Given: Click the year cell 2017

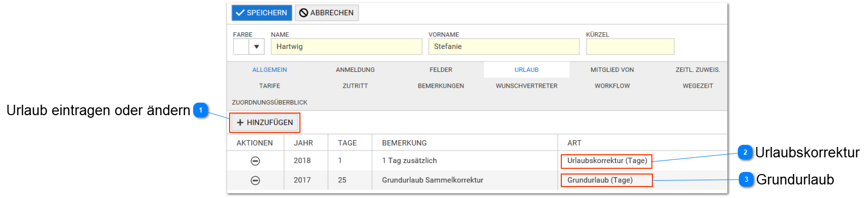Looking at the screenshot, I should point(302,180).
